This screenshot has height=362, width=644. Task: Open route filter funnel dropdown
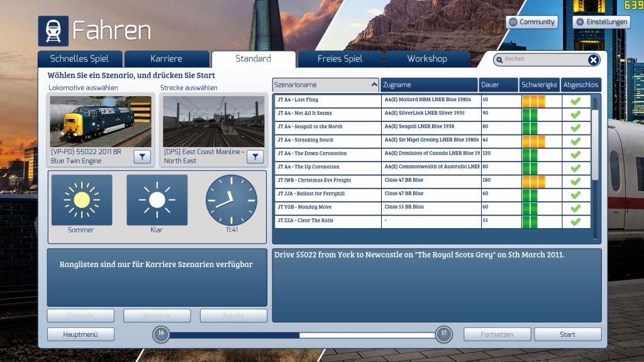(x=255, y=156)
